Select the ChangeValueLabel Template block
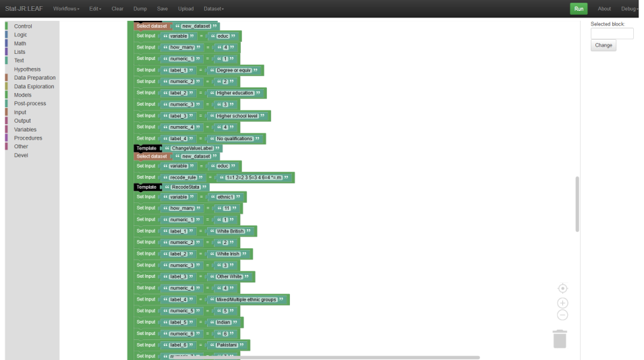644x360 pixels. (146, 148)
